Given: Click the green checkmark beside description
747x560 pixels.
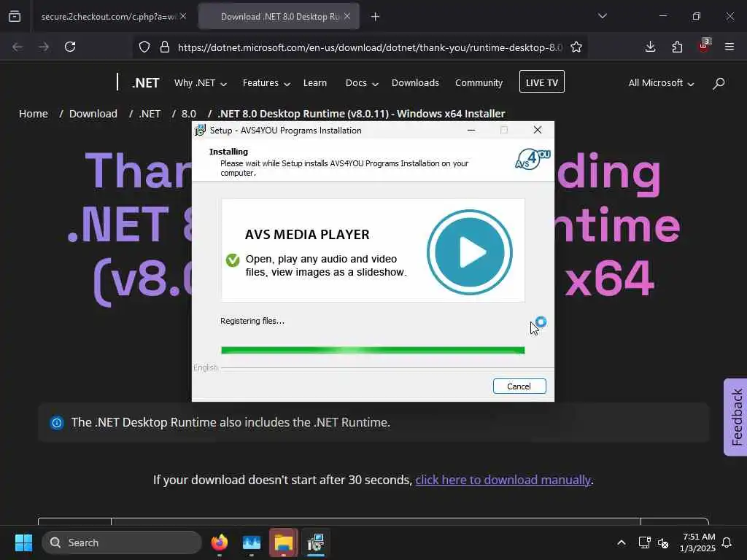Looking at the screenshot, I should tap(233, 260).
